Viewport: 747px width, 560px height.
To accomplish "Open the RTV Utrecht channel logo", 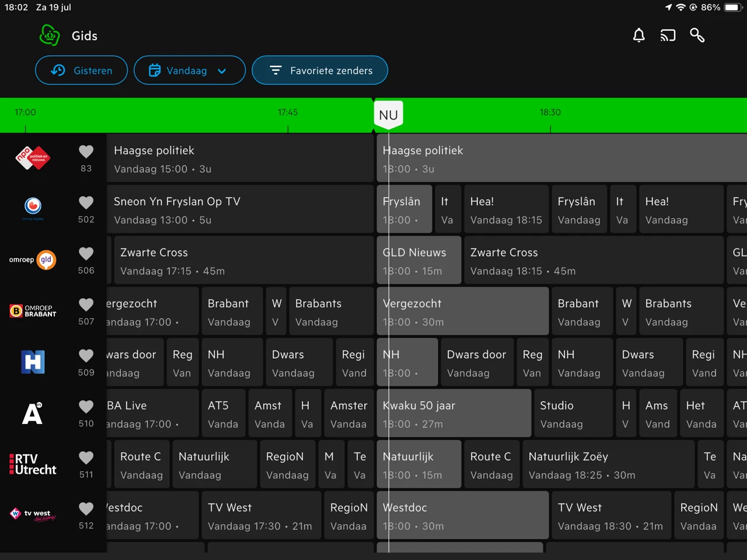I will [x=33, y=464].
